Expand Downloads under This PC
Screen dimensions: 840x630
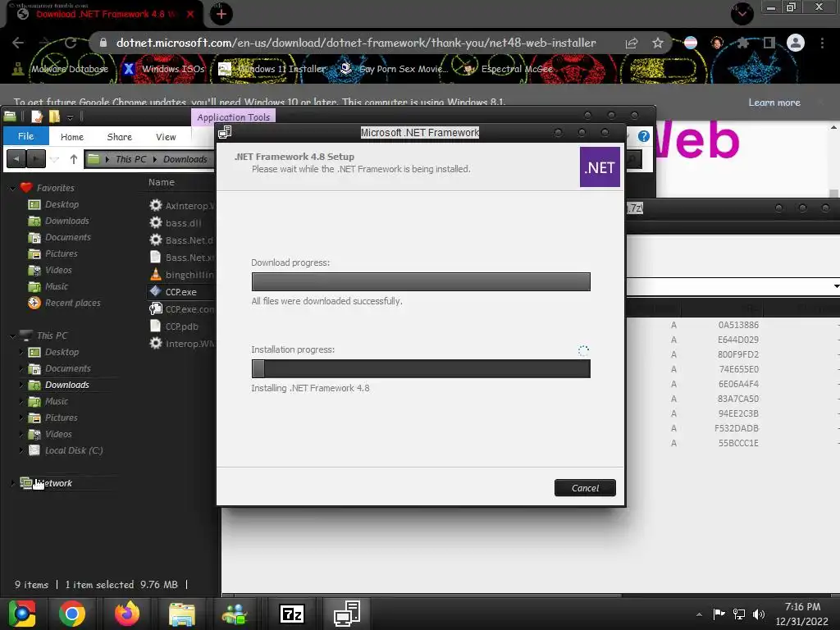click(21, 385)
